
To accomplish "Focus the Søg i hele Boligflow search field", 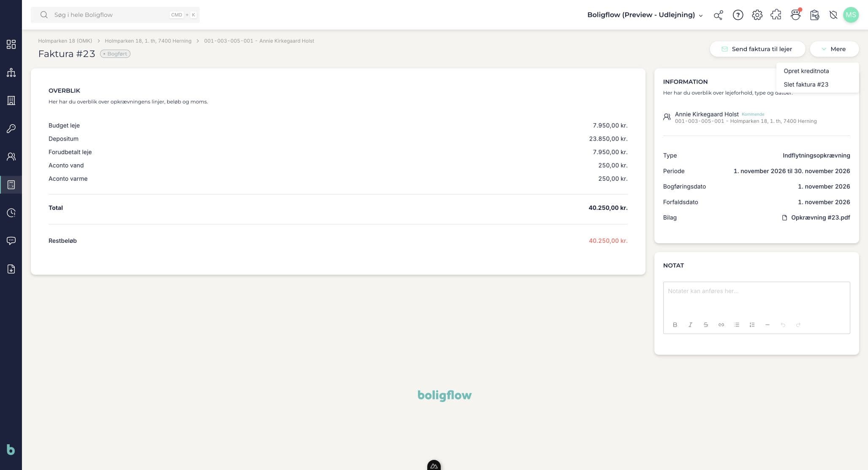I will coord(115,15).
